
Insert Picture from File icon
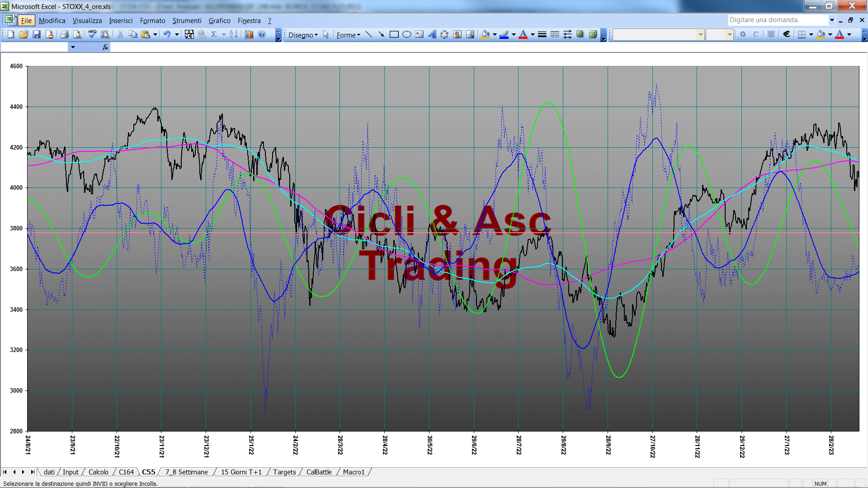click(x=470, y=34)
